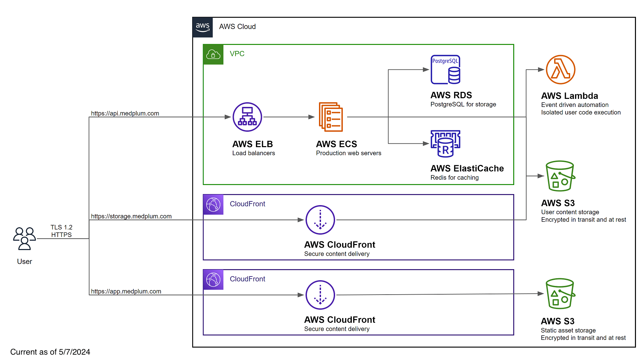The height and width of the screenshot is (362, 644).
Task: Click the S3 bucket icon for user content
Action: click(x=560, y=176)
